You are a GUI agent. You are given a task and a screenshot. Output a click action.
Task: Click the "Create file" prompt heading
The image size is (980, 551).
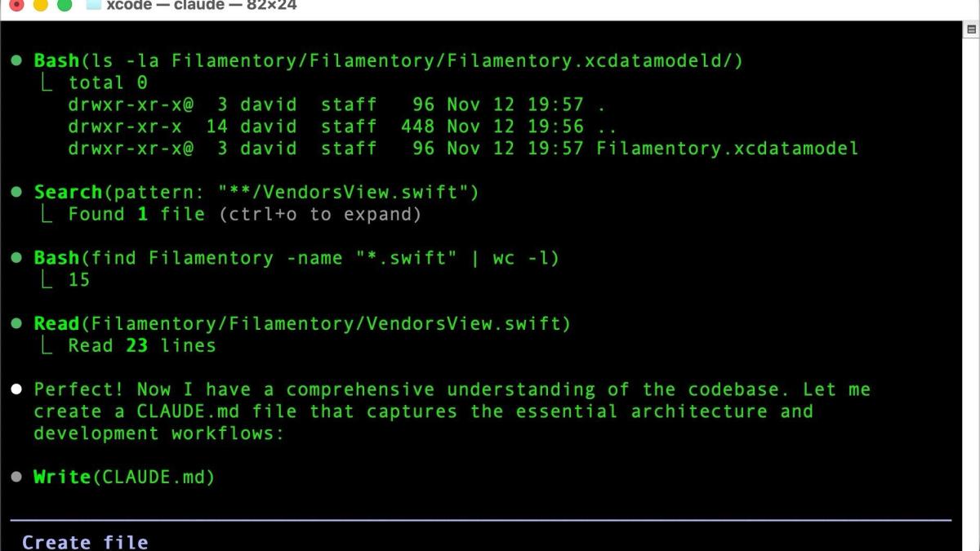pos(85,542)
